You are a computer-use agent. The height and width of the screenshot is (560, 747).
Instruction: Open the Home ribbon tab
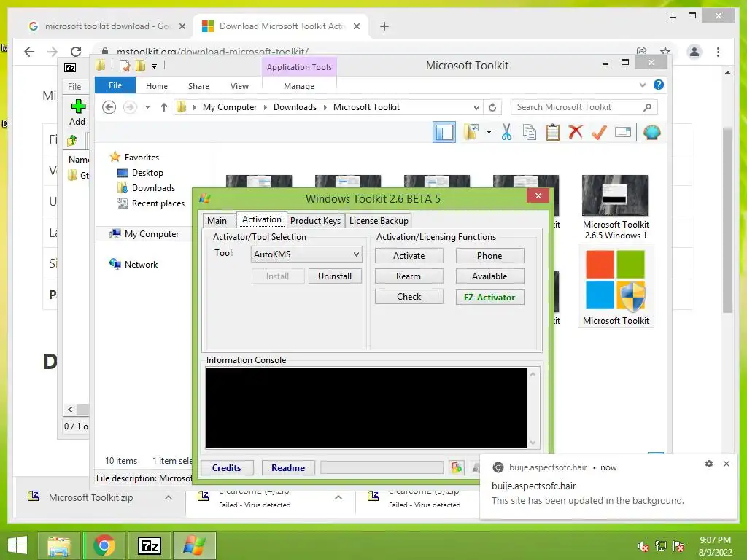[157, 86]
